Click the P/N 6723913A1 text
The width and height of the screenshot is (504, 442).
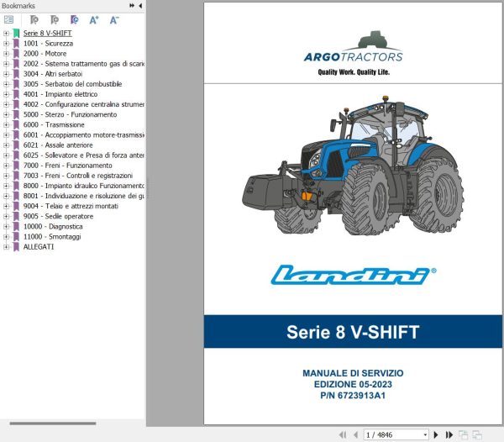coord(353,396)
